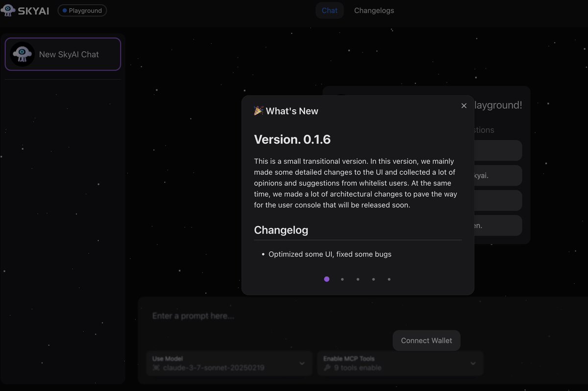This screenshot has width=588, height=391.
Task: Click the 'Version. 0.1.6' heading
Action: [x=292, y=139]
